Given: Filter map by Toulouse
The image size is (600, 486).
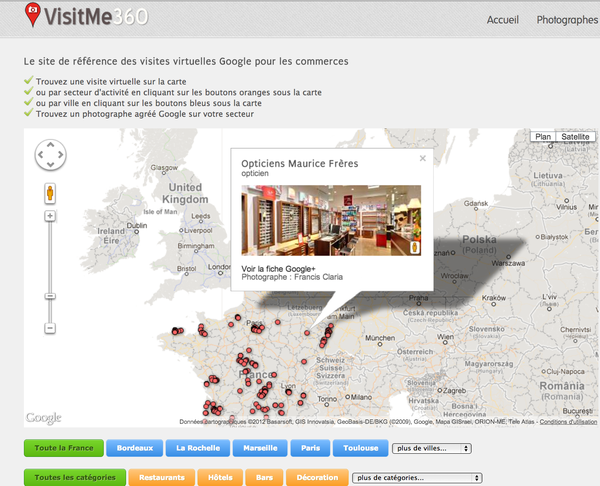Looking at the screenshot, I should [x=360, y=448].
